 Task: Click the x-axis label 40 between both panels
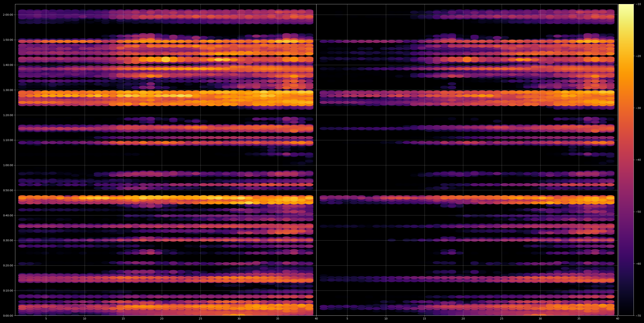tap(316, 319)
